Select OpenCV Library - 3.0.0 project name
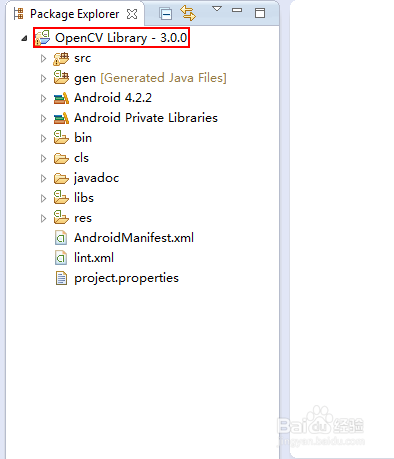Image resolution: width=394 pixels, height=459 pixels. [x=121, y=38]
